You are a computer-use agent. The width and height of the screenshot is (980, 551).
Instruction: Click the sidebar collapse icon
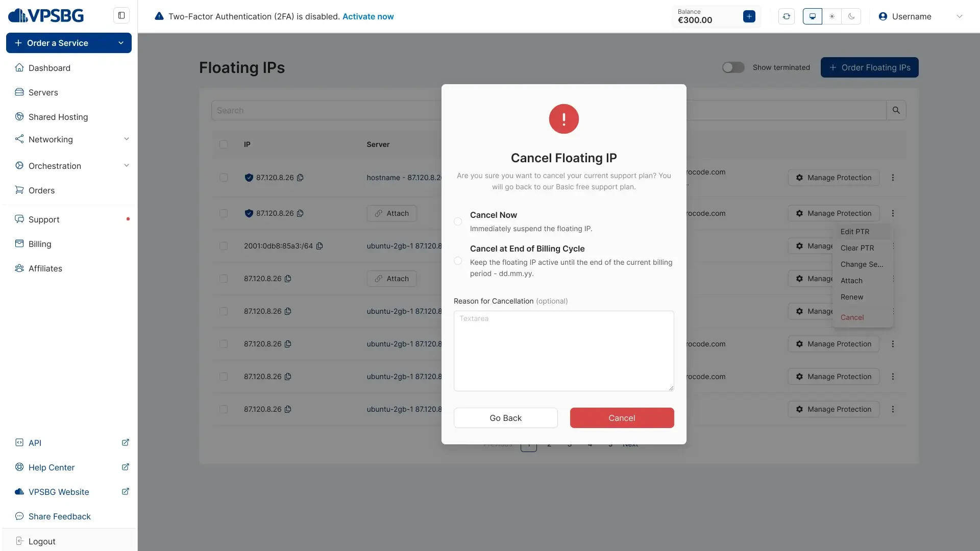(121, 15)
